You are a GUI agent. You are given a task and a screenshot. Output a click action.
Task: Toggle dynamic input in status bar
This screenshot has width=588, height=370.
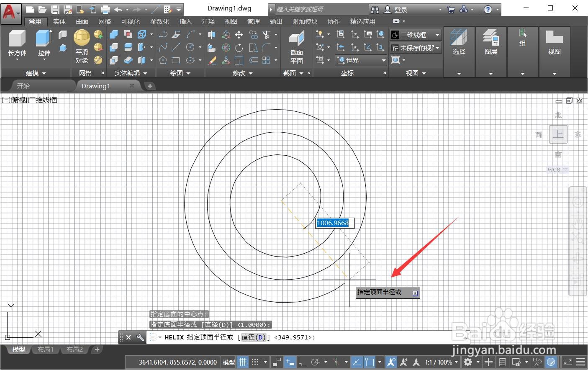[x=290, y=362]
